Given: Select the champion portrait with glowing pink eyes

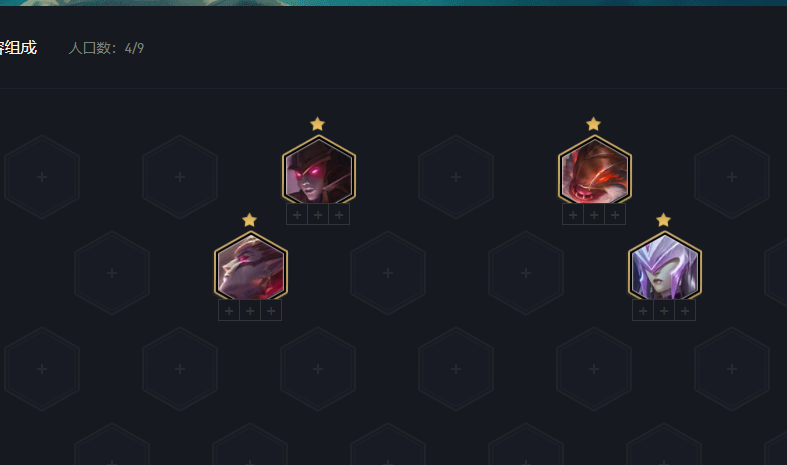Looking at the screenshot, I should (x=319, y=171).
